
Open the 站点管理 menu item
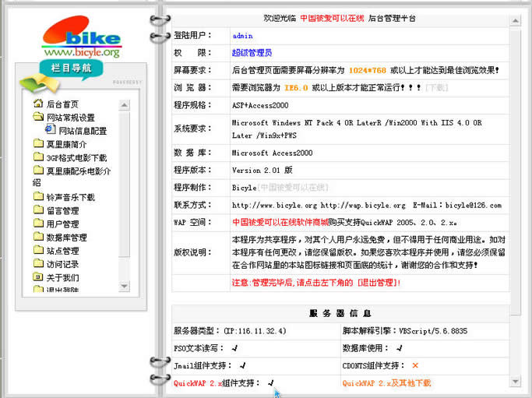[x=63, y=251]
